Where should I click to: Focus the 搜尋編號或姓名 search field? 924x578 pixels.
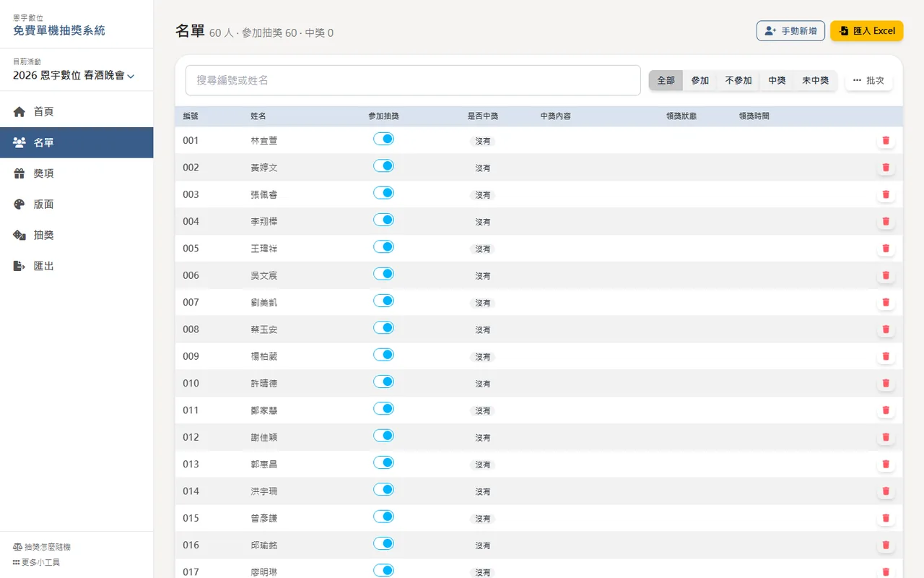[413, 80]
